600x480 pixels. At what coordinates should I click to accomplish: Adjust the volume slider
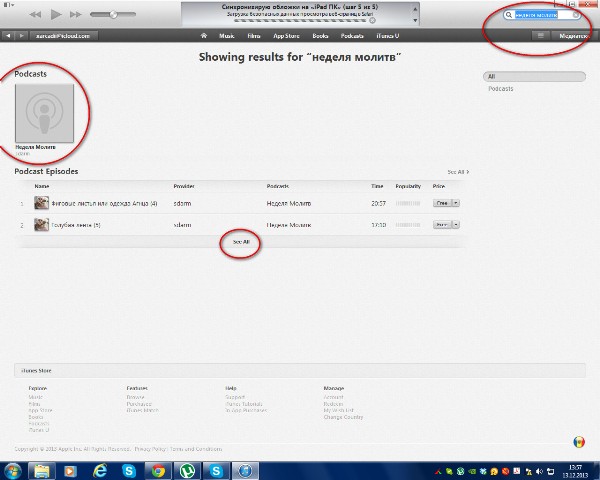click(114, 15)
